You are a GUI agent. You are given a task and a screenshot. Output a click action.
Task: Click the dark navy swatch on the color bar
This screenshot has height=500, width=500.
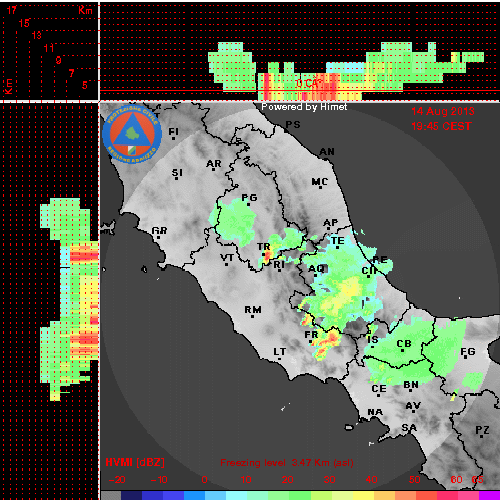pyautogui.click(x=132, y=495)
